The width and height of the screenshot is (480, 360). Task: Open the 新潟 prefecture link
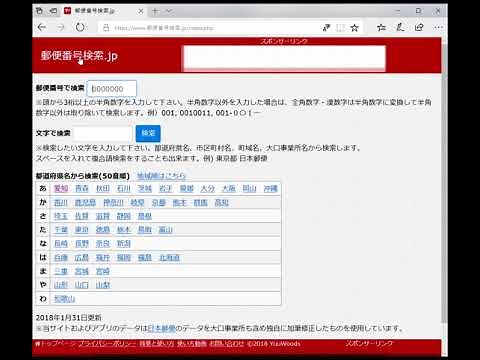pyautogui.click(x=124, y=244)
